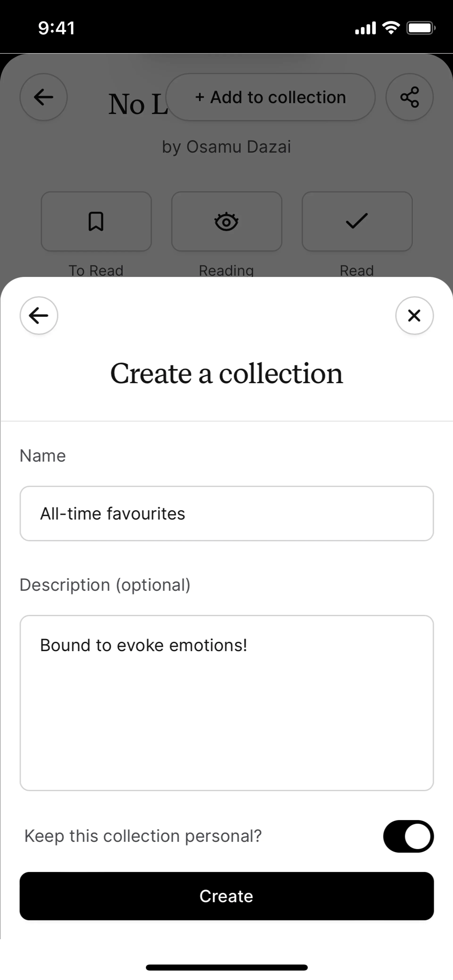Screen dimensions: 453x980
Task: Select the Reading eye icon
Action: [226, 221]
